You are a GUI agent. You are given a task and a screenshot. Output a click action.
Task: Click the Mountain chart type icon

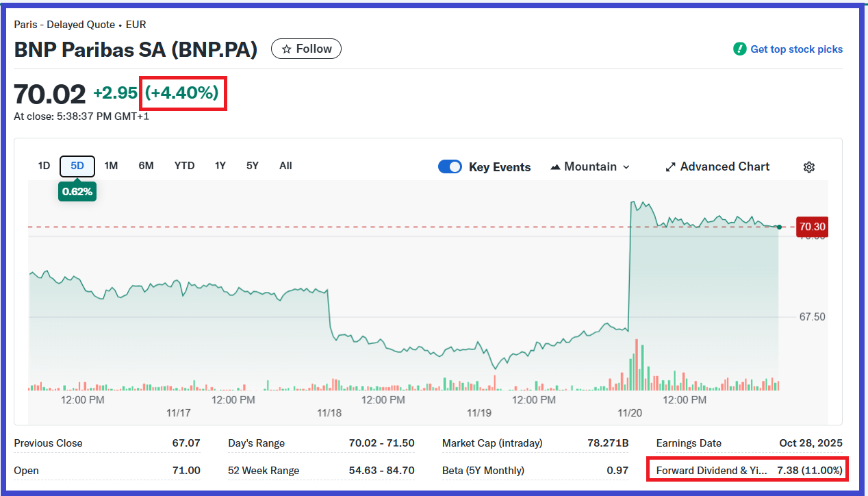click(x=554, y=167)
